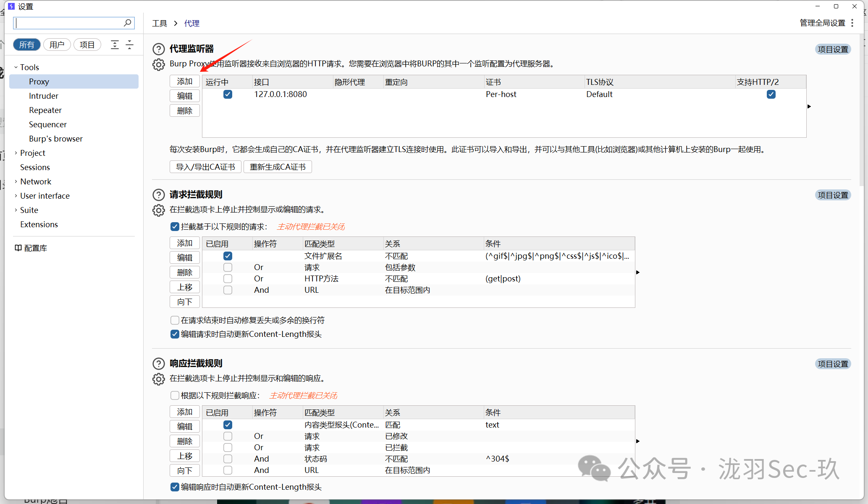
Task: Click help icon beside 请求拦截规则 heading
Action: [158, 195]
